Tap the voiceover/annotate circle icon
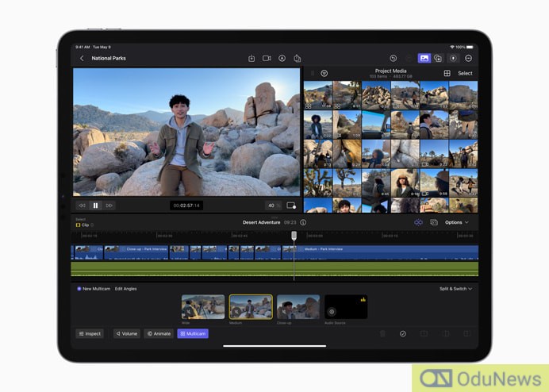The image size is (549, 392). 282,59
